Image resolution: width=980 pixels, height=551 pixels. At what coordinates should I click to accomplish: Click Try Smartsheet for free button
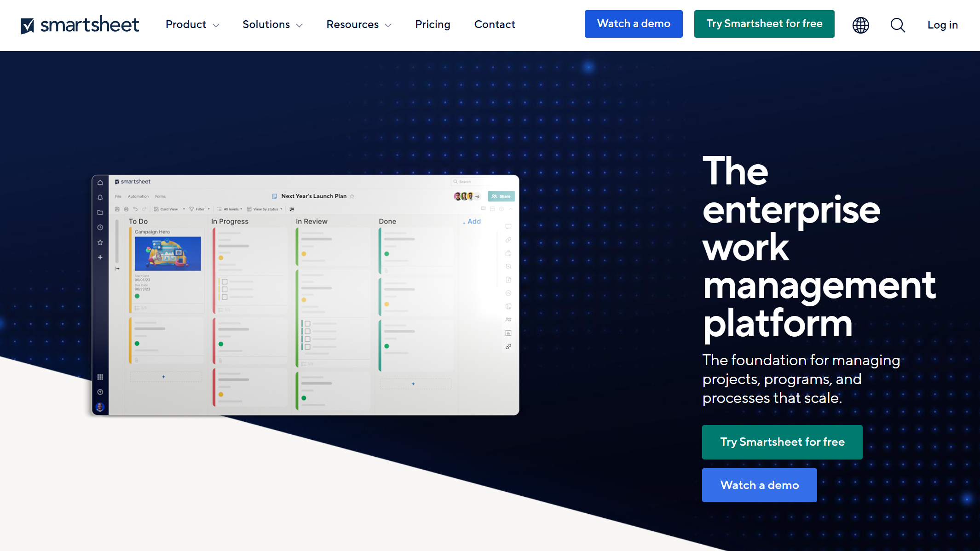coord(782,442)
